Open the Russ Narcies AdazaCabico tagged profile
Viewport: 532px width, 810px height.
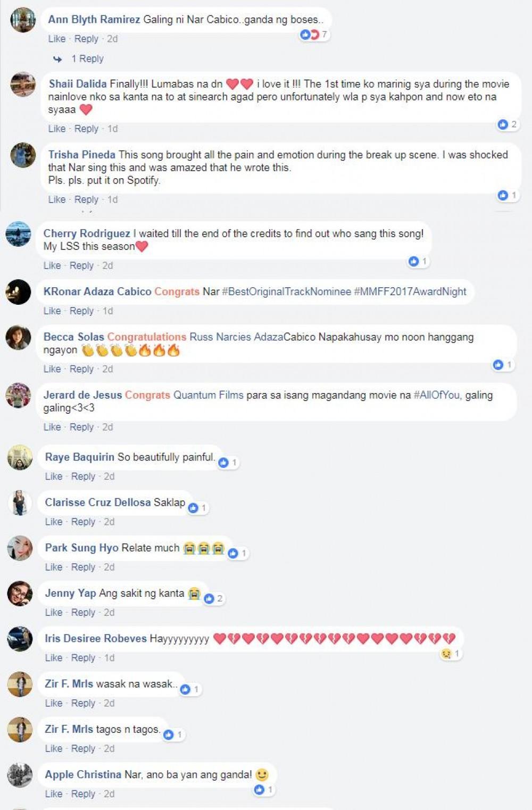[253, 337]
